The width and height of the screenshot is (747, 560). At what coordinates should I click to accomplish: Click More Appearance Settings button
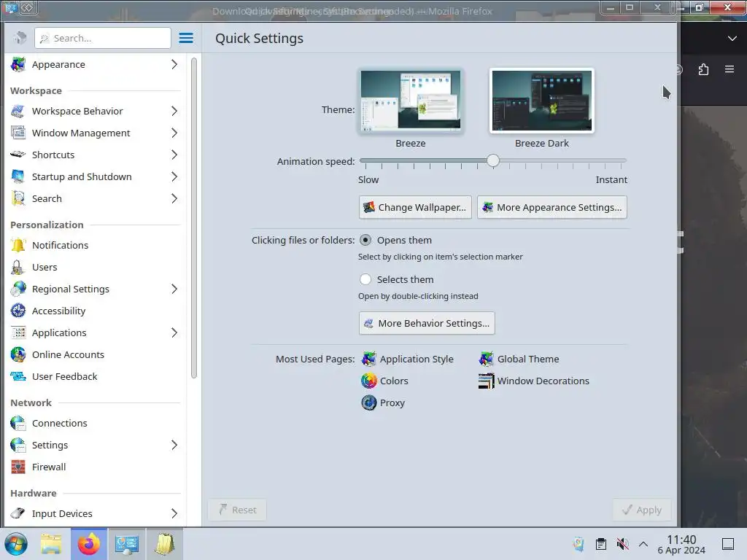click(x=552, y=207)
